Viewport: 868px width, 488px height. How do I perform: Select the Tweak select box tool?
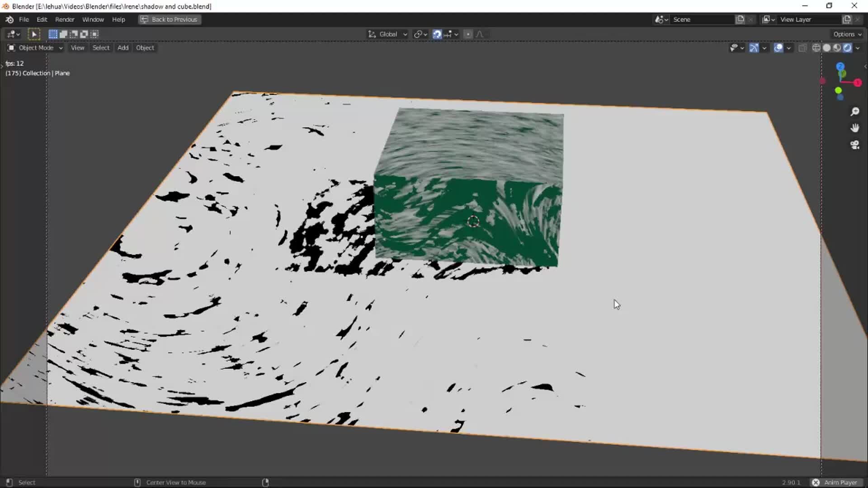tap(34, 34)
